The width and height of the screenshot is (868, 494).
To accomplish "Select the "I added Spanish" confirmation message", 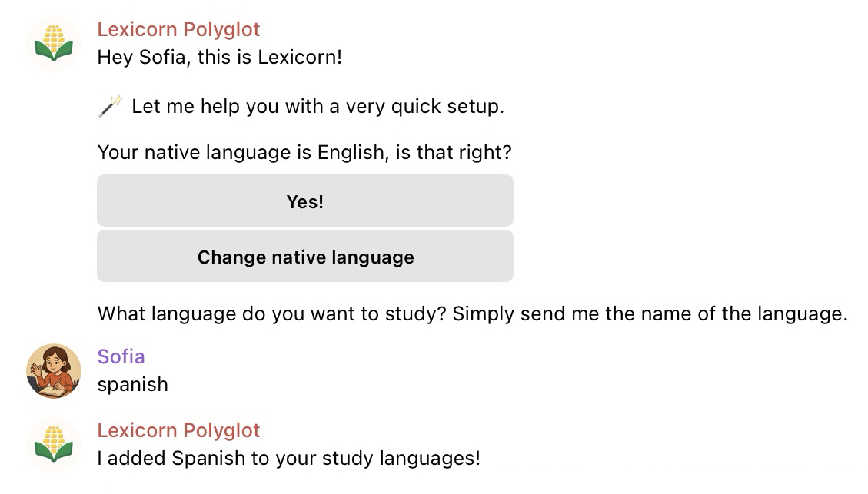I will pyautogui.click(x=288, y=459).
